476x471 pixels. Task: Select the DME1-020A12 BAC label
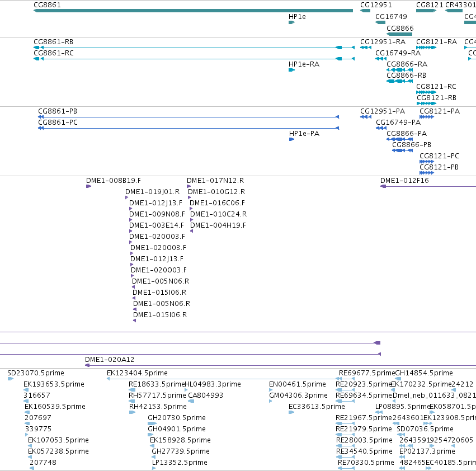click(x=109, y=359)
